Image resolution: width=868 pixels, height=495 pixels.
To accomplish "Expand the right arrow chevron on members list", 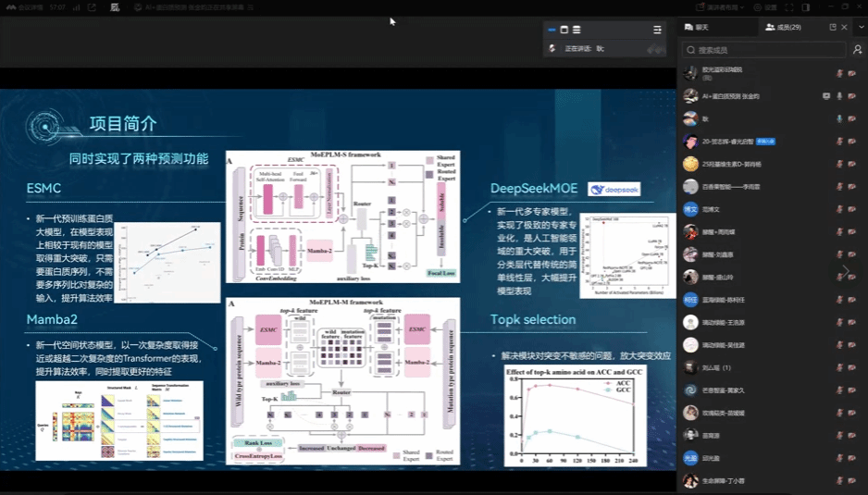I will [844, 270].
